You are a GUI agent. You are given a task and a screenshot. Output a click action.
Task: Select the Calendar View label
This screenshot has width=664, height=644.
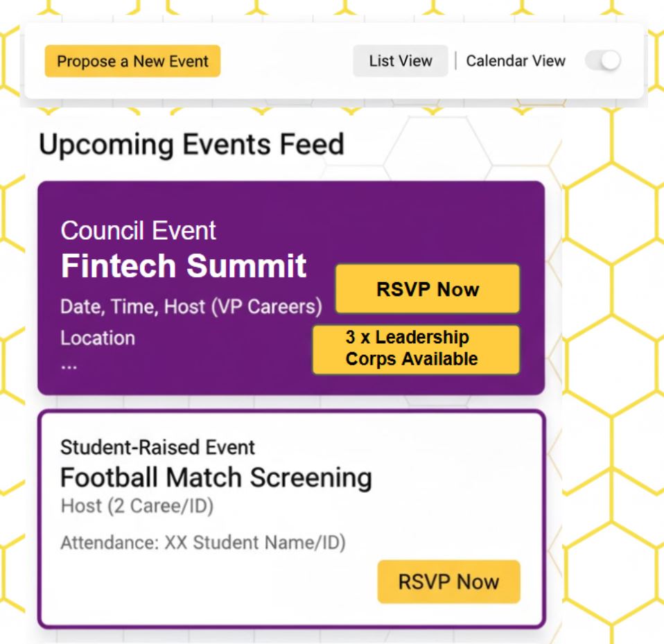pos(516,61)
